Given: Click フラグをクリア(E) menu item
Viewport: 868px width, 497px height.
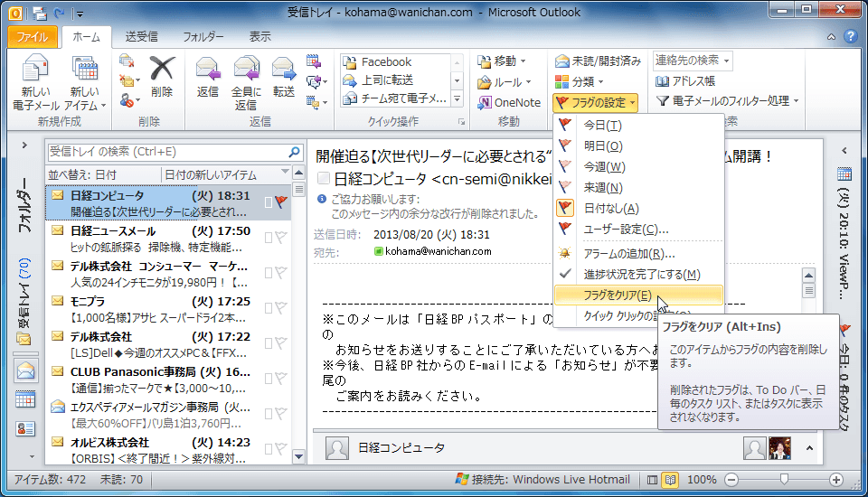Looking at the screenshot, I should [x=639, y=295].
